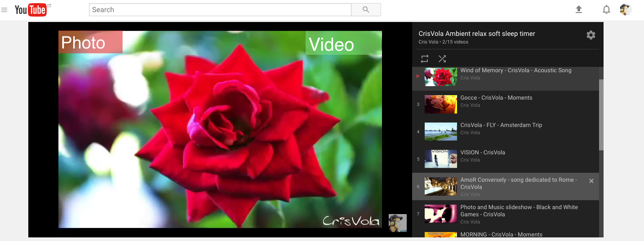
Task: Open playlist settings gear
Action: coord(591,35)
